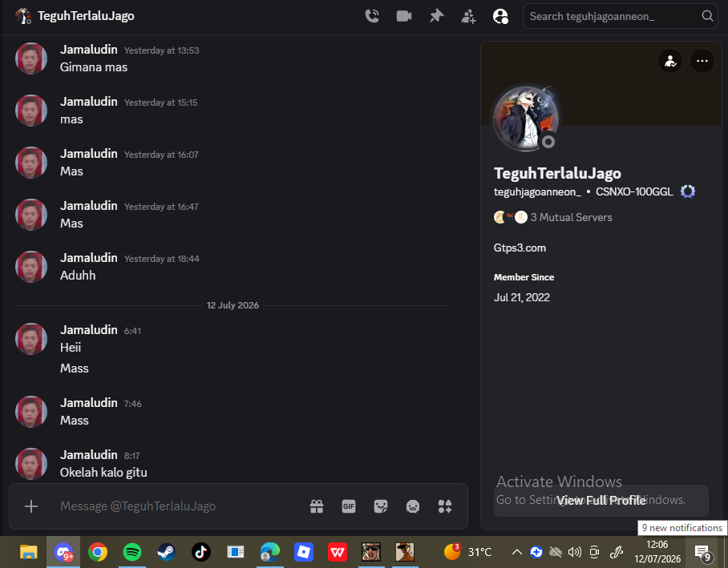Open the gift icon in message bar
This screenshot has width=728, height=568.
tap(317, 506)
